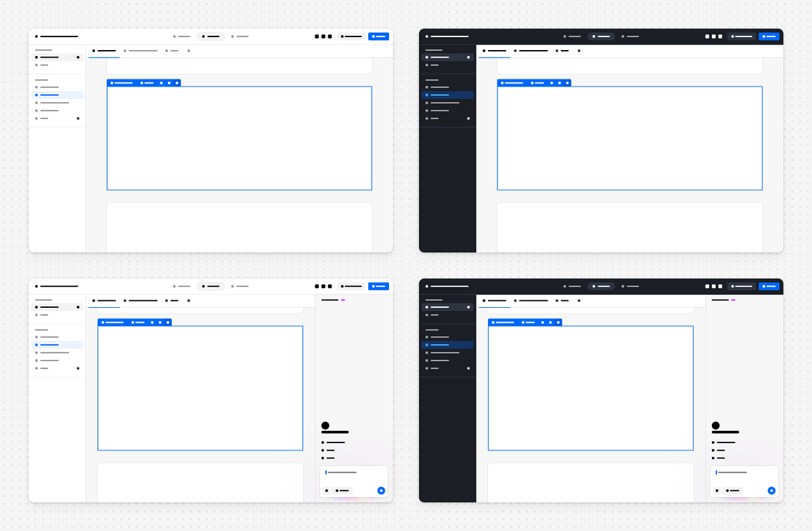This screenshot has width=812, height=531.
Task: Click the blue primary button in the top-right corner
Action: tap(379, 37)
